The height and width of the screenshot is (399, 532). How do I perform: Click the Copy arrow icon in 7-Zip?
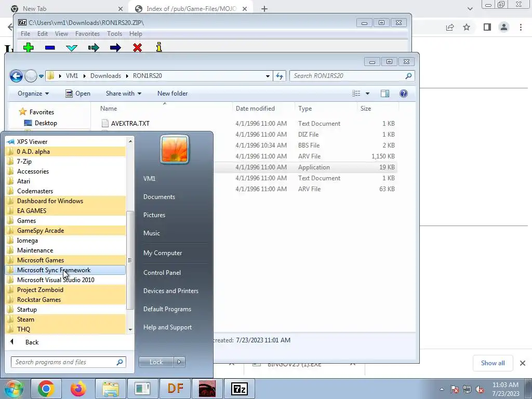[x=94, y=47]
